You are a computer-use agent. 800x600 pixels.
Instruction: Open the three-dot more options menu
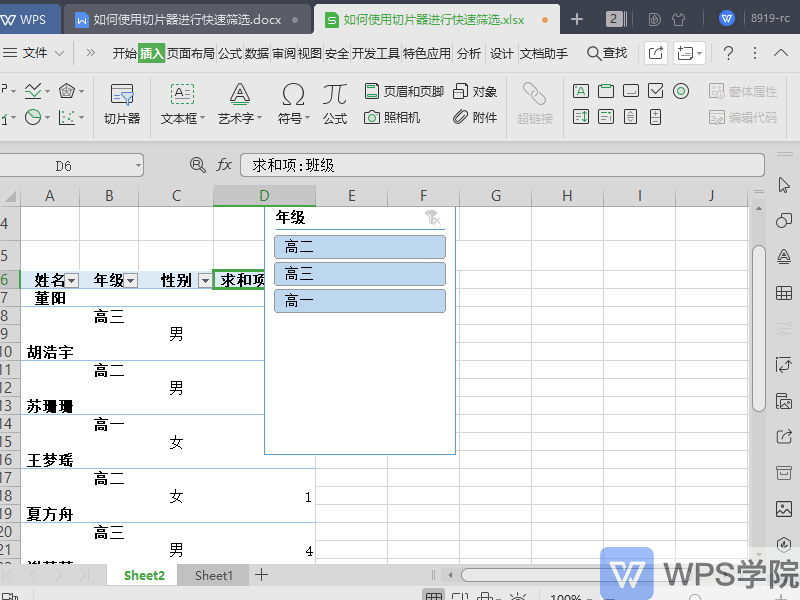(x=755, y=53)
